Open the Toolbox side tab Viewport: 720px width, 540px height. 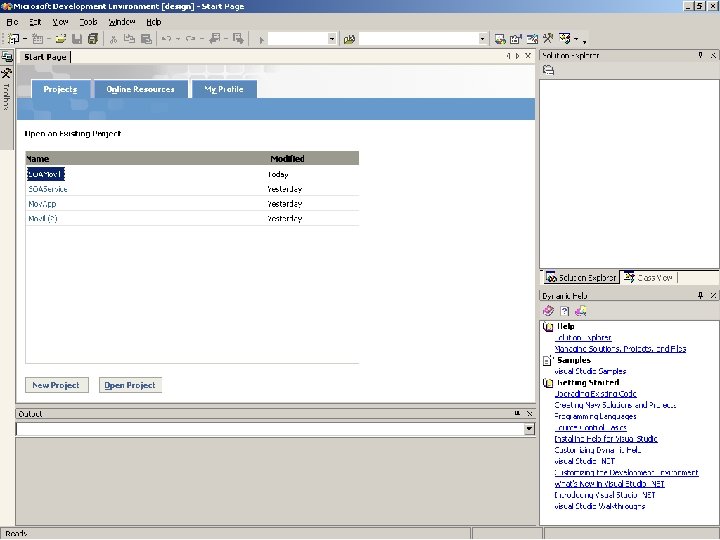6,90
